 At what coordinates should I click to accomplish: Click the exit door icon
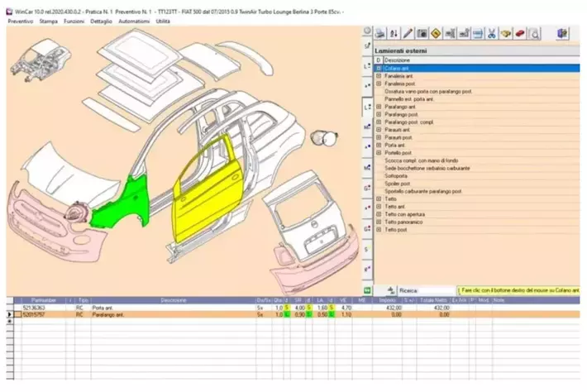564,34
